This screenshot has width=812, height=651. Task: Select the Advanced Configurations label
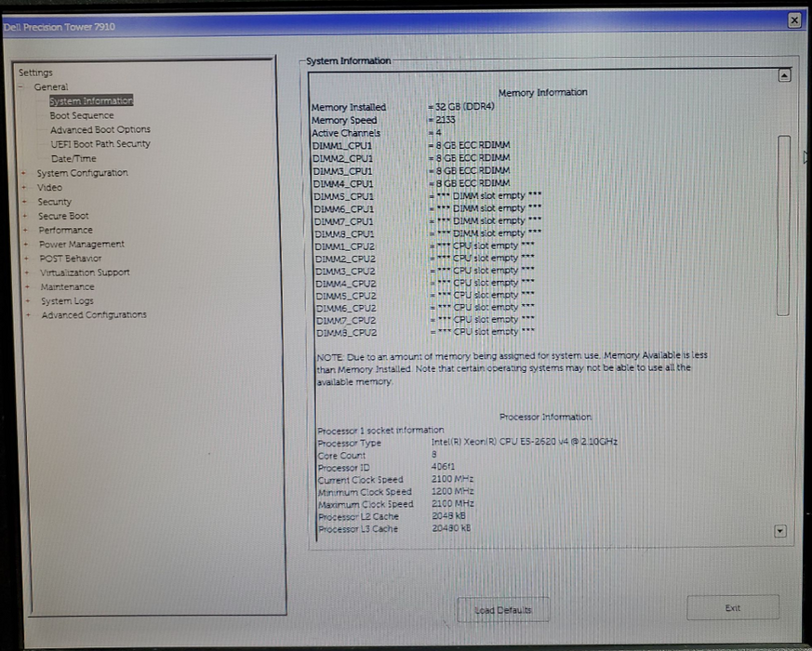pyautogui.click(x=94, y=315)
